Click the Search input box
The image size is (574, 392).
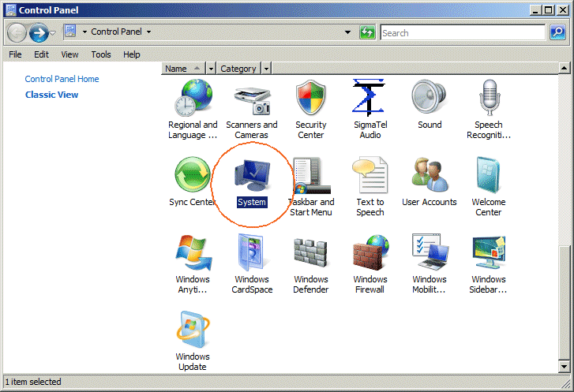[x=463, y=33]
